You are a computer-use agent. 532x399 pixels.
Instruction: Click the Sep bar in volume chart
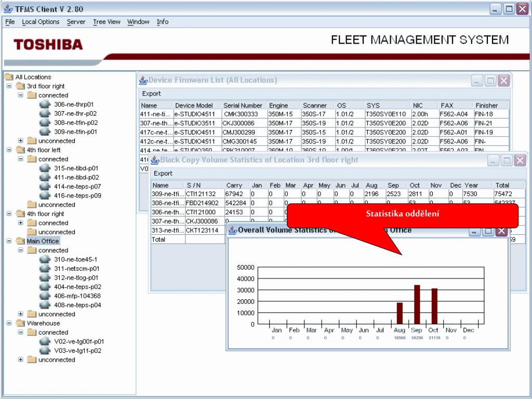(417, 304)
